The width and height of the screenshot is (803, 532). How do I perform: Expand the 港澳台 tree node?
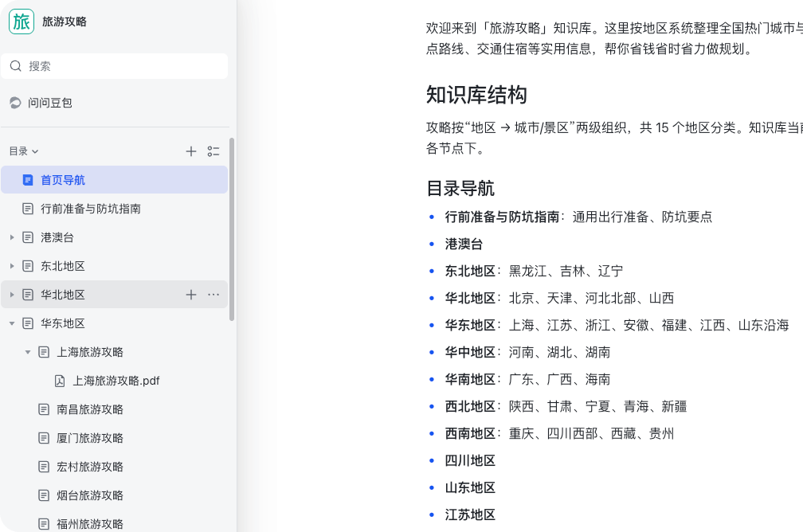point(12,237)
